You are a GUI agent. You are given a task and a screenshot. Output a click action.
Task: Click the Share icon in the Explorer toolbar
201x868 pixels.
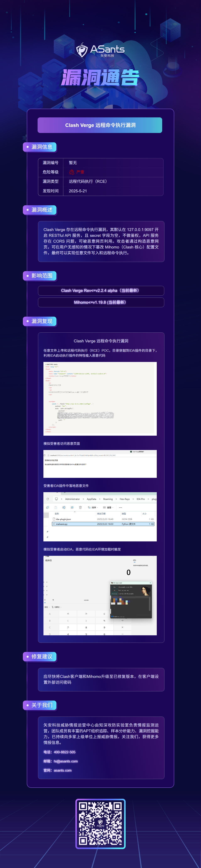pos(72,508)
